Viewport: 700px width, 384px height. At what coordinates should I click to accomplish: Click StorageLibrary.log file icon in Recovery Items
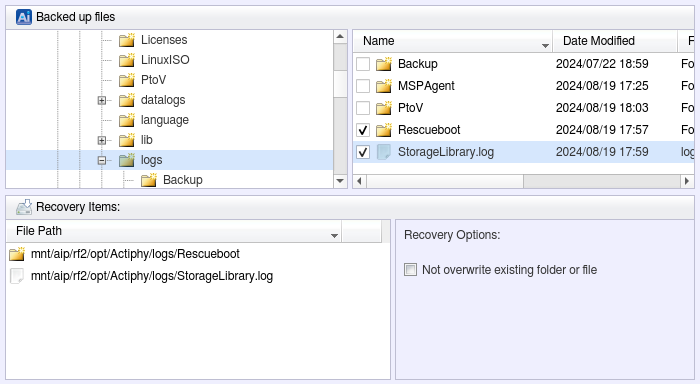17,276
